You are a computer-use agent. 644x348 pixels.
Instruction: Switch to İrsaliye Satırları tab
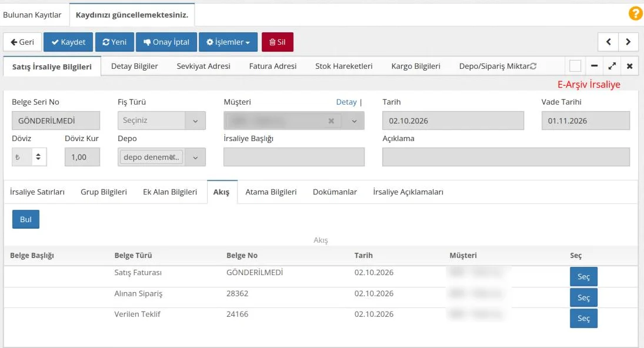[x=37, y=192]
